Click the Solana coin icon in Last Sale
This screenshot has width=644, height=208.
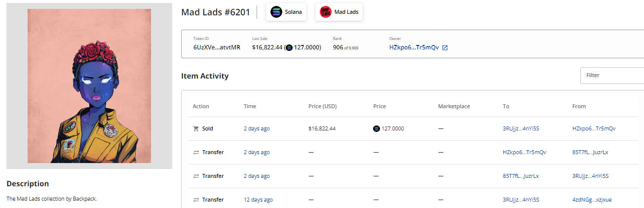point(289,48)
